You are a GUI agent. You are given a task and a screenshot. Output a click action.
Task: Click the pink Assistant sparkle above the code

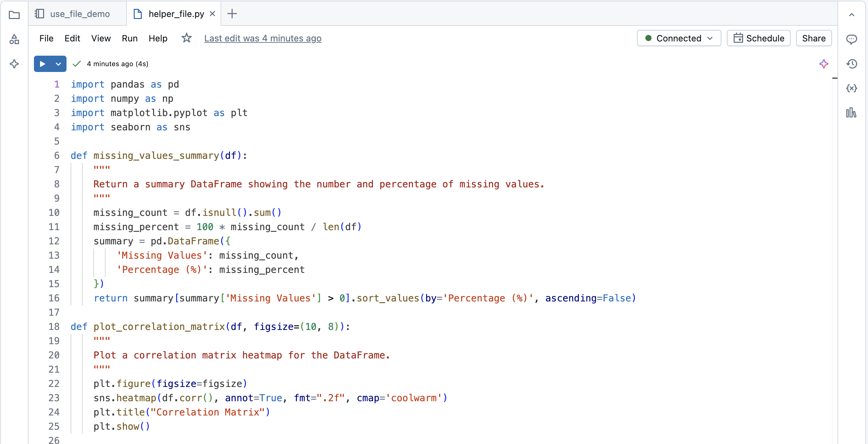[824, 64]
